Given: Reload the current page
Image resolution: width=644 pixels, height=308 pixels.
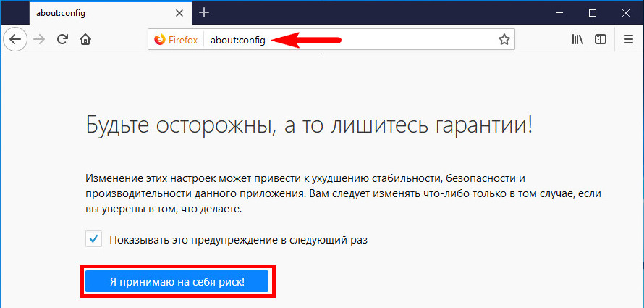Looking at the screenshot, I should pyautogui.click(x=62, y=39).
